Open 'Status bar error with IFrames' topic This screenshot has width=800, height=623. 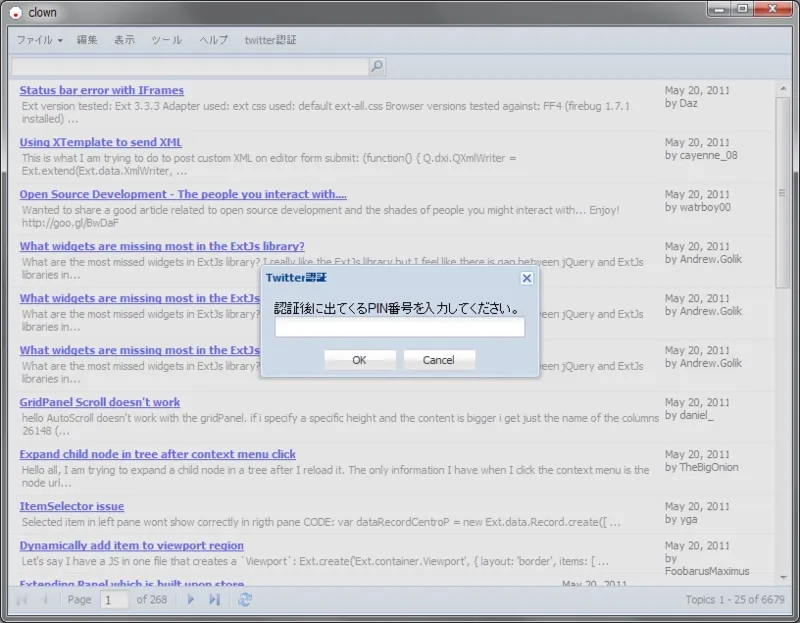pyautogui.click(x=102, y=90)
